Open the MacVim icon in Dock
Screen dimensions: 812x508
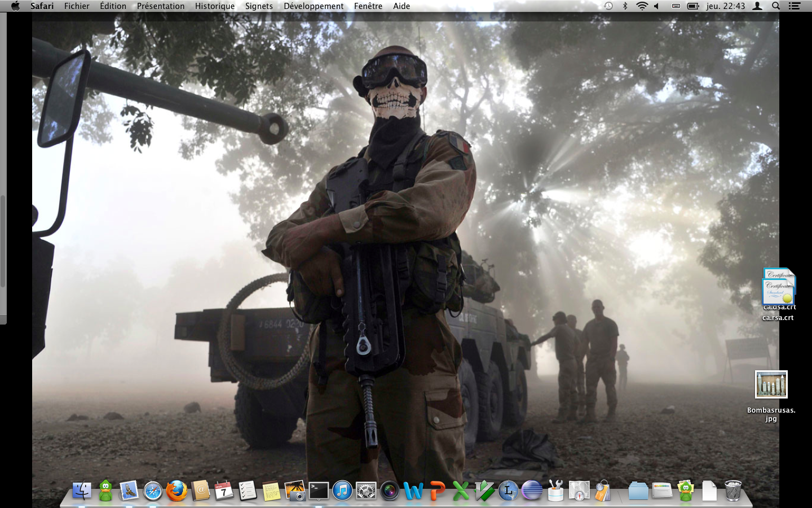(x=484, y=491)
